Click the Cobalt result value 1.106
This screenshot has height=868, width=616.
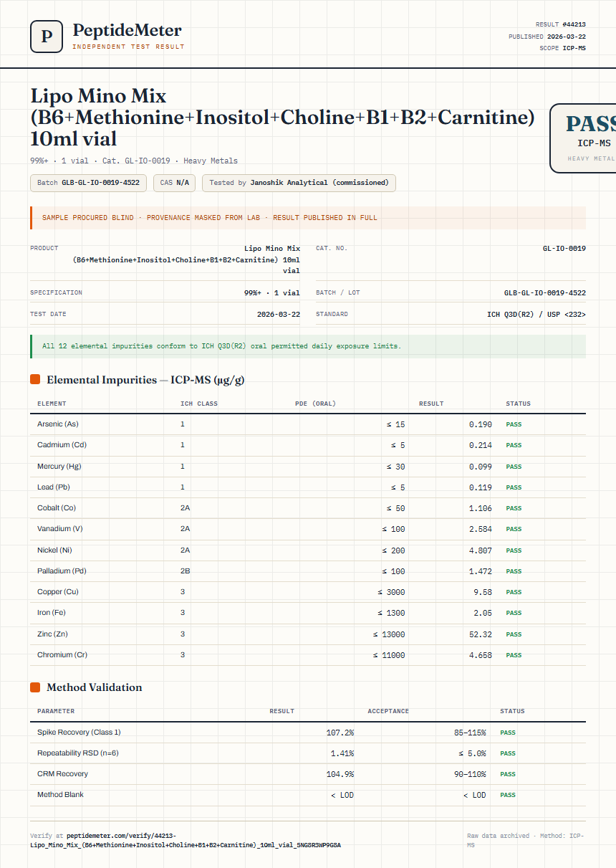(x=481, y=508)
